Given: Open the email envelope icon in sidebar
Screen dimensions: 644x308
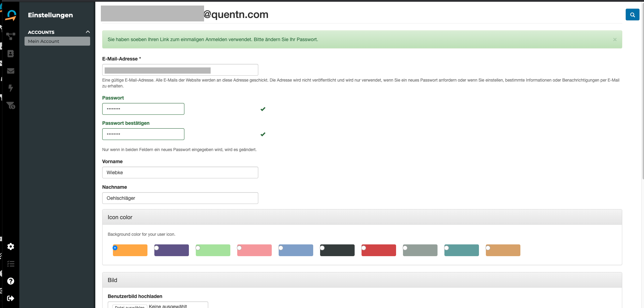Looking at the screenshot, I should coord(11,71).
